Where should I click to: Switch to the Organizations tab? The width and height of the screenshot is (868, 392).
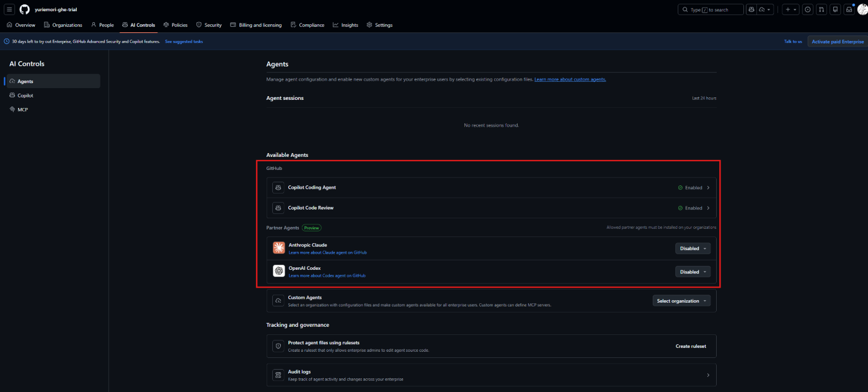[63, 25]
